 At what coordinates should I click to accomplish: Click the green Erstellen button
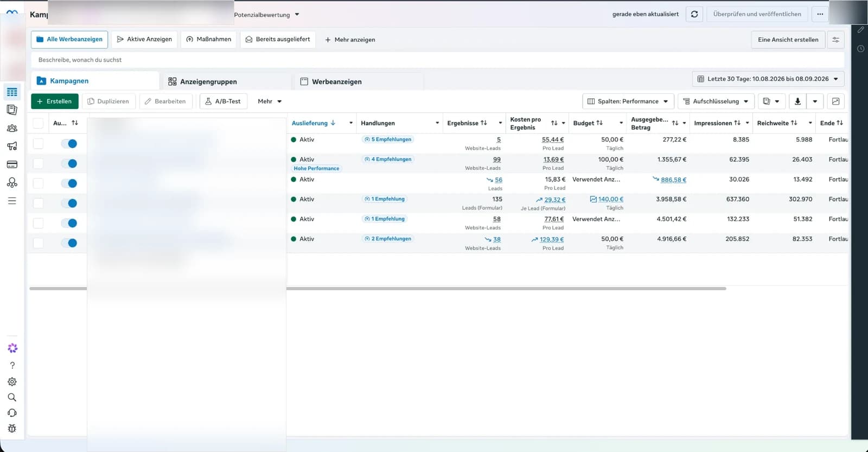[55, 101]
